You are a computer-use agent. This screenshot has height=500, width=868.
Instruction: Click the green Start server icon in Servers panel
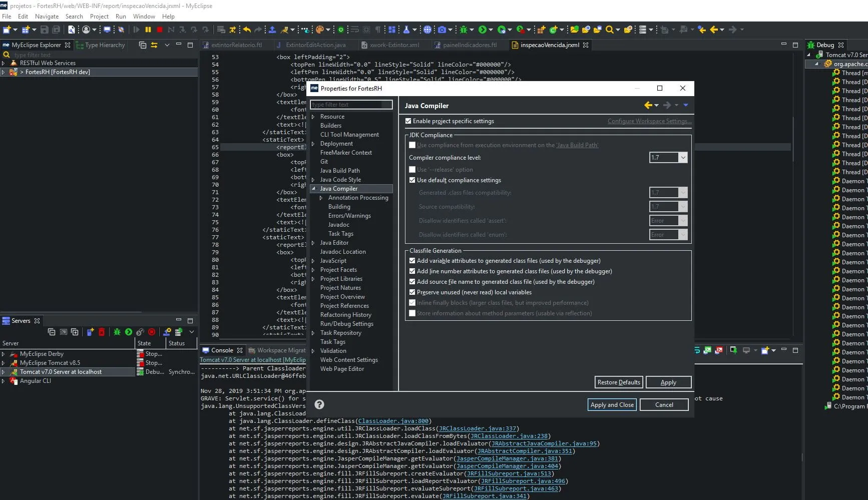[x=129, y=332]
